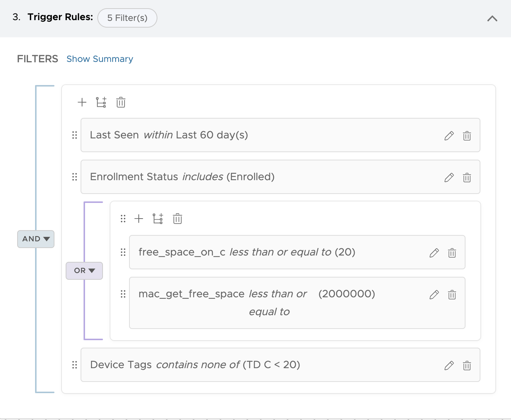This screenshot has height=420, width=511.
Task: Grab the OR group's drag handle
Action: coord(123,219)
